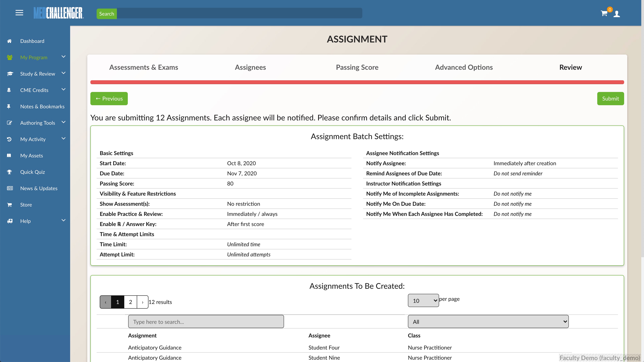Click the After first score value

tap(245, 224)
